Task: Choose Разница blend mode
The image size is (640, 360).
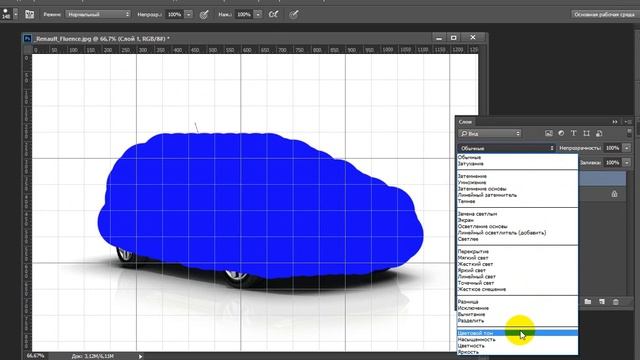Action: coord(517,302)
